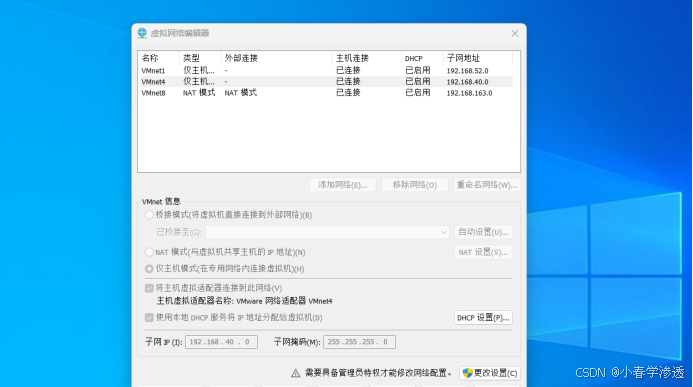The image size is (693, 387).
Task: Select the 仅主机模式 radio button
Action: point(149,269)
